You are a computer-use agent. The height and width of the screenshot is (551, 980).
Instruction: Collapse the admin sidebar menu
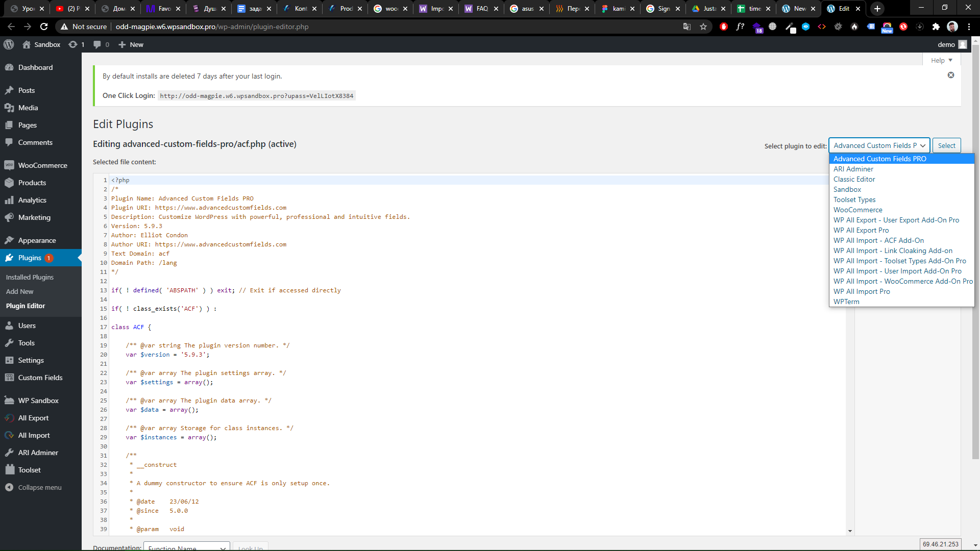[34, 487]
